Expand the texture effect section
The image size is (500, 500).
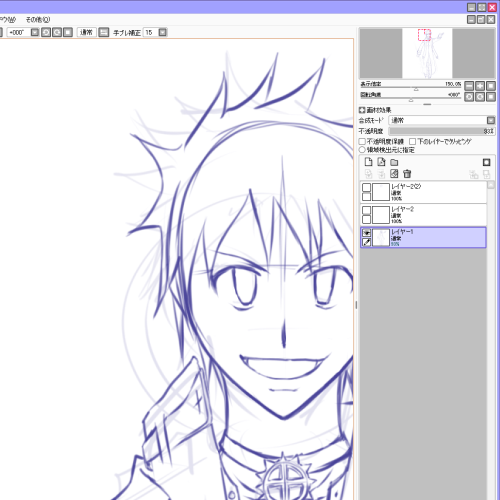362,110
